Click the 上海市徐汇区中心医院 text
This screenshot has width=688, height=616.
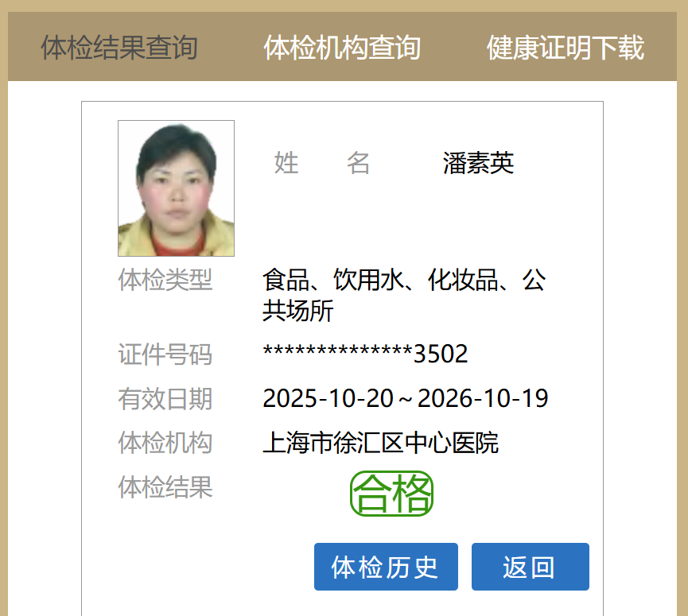380,443
